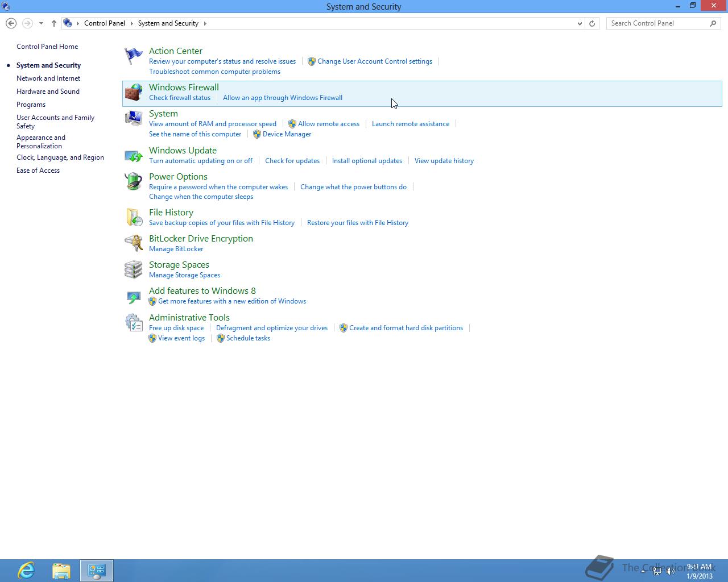This screenshot has width=728, height=582.
Task: Click the Add features to Windows 8 icon
Action: 133,296
